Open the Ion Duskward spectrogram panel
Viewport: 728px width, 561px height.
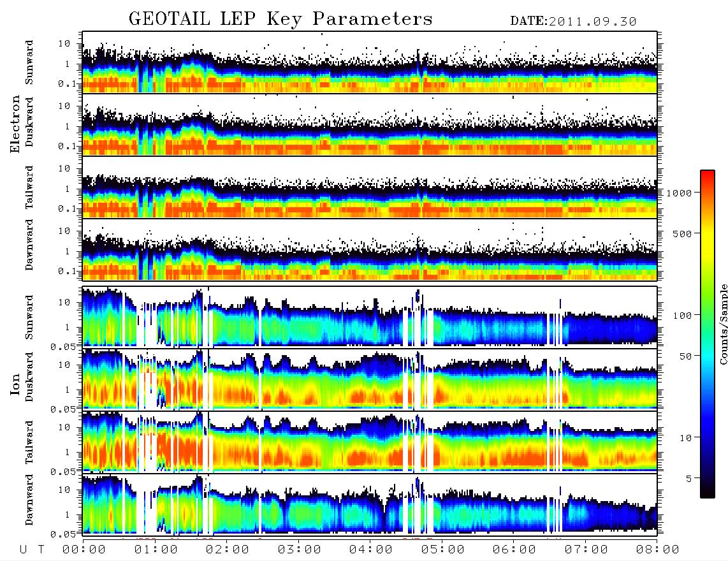(370, 379)
